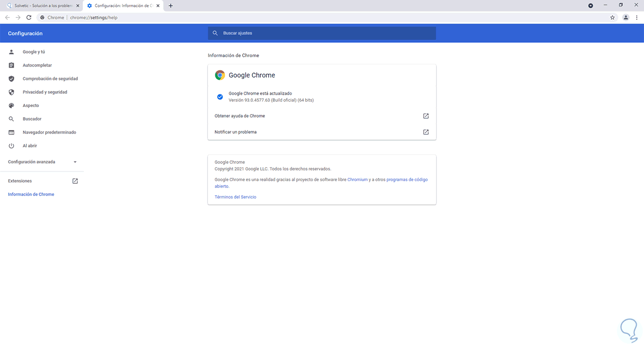Bookmark this page with the star icon
The height and width of the screenshot is (346, 644).
(612, 17)
